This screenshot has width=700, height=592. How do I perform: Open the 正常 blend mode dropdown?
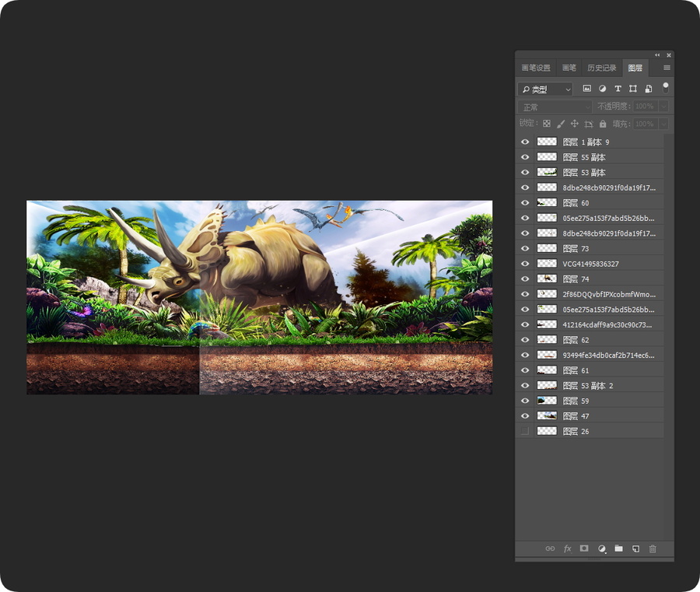click(555, 107)
